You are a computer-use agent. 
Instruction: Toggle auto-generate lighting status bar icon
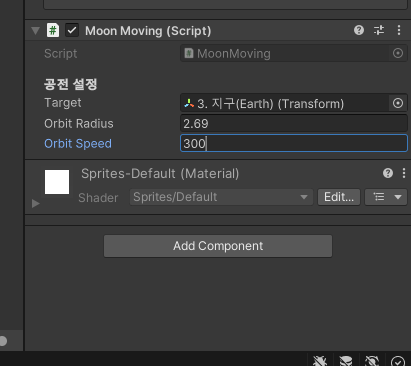(372, 361)
